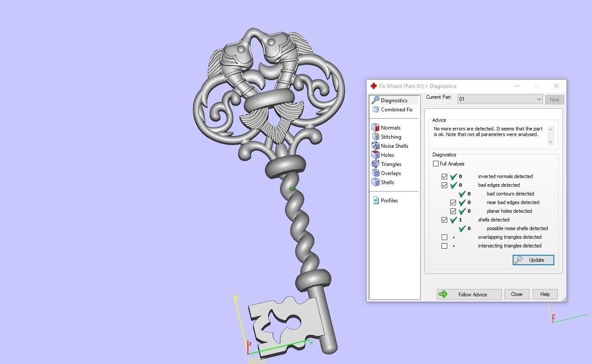The image size is (592, 364).
Task: Click the Next part button
Action: coord(554,100)
